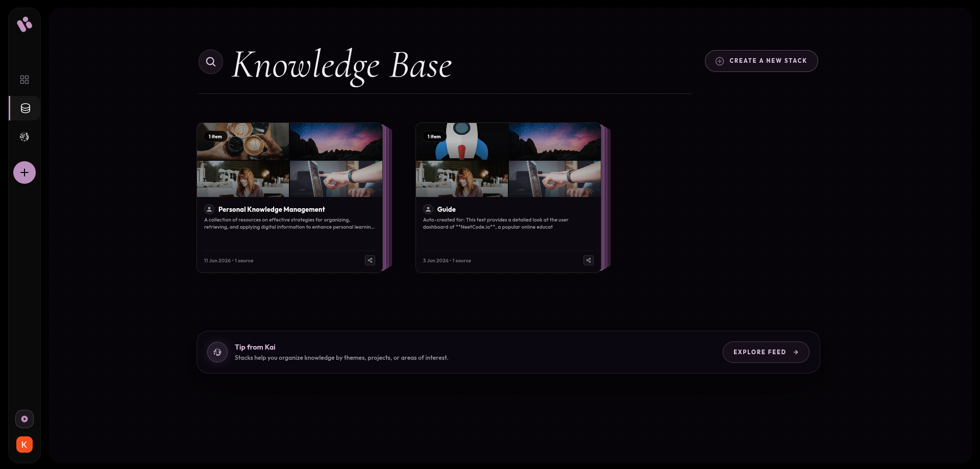The image size is (980, 469).
Task: Share the Guide stack
Action: [589, 260]
